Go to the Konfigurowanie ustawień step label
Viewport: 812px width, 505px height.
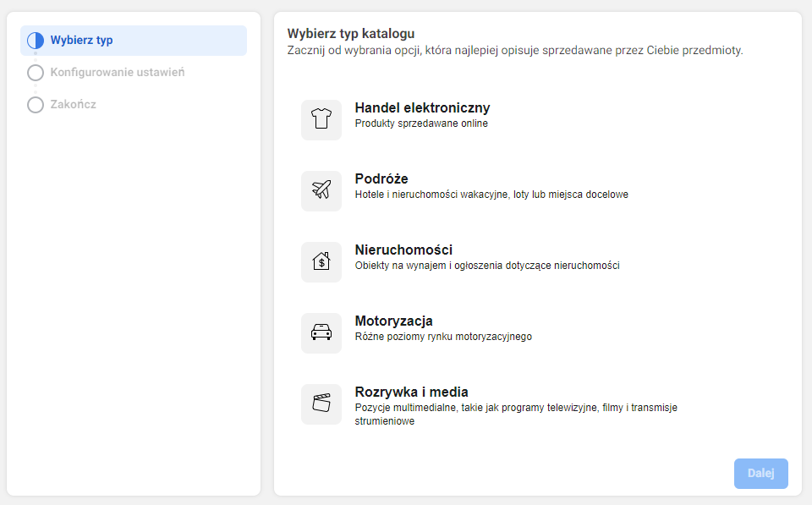118,73
